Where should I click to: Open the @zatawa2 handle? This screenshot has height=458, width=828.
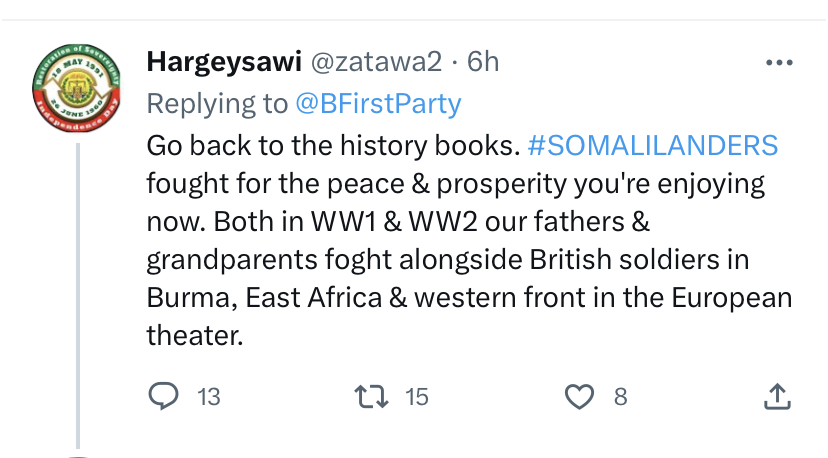pos(376,62)
